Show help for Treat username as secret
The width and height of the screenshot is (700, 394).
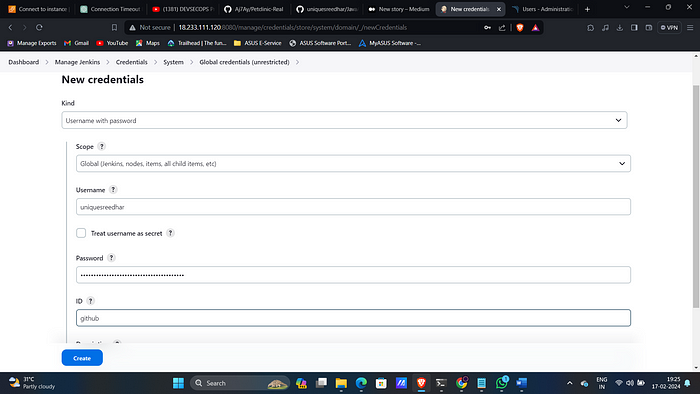click(x=171, y=233)
